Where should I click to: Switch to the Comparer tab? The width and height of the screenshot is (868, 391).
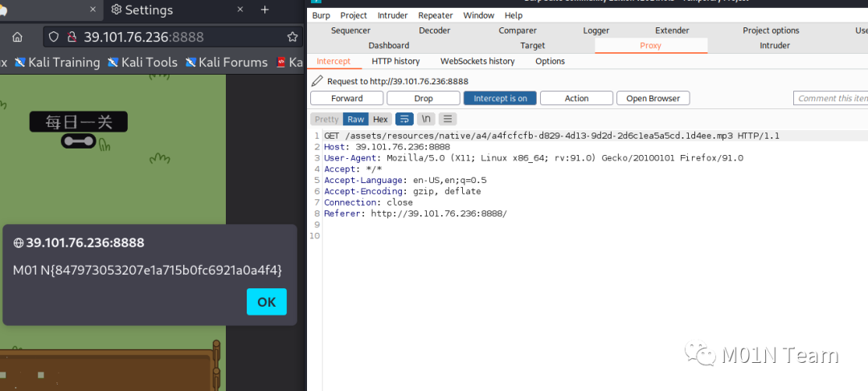[518, 31]
